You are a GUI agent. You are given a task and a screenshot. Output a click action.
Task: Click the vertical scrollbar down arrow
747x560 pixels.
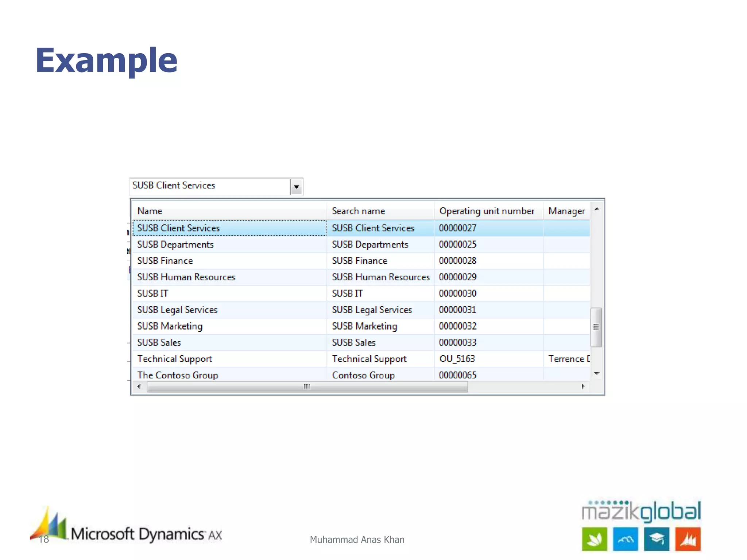click(597, 374)
